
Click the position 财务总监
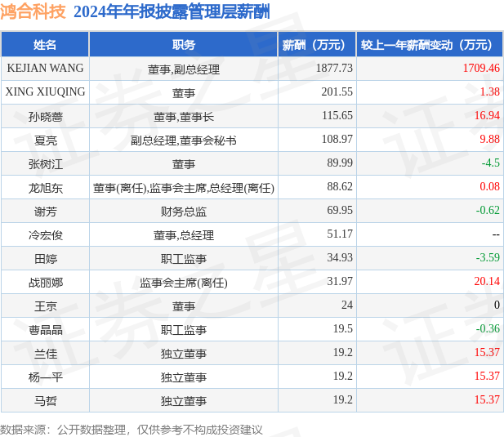[x=184, y=212]
